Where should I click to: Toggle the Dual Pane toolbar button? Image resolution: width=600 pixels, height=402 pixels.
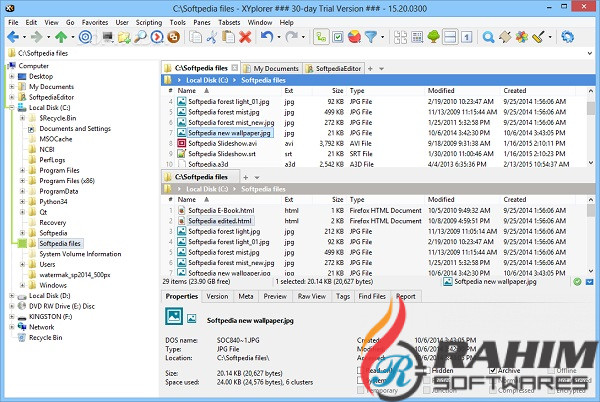[450, 37]
